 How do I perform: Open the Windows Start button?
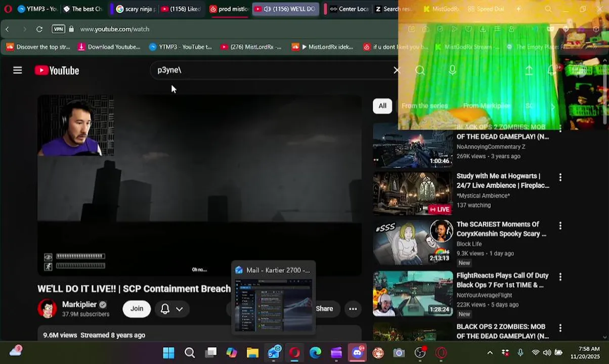tap(168, 352)
